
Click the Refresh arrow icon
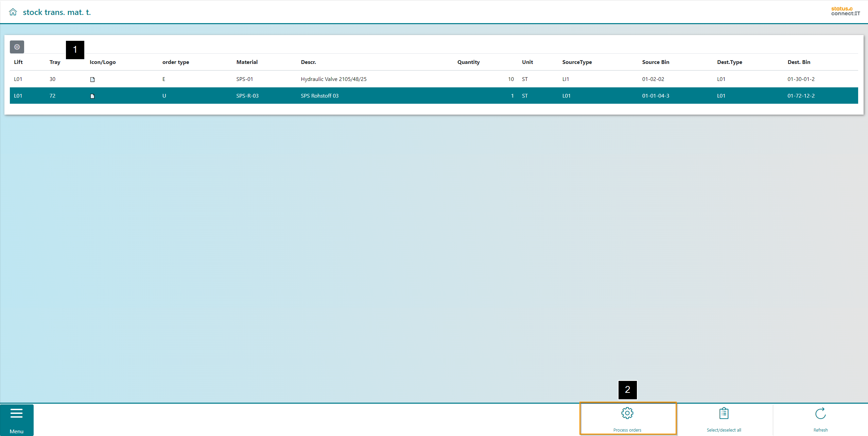(820, 414)
